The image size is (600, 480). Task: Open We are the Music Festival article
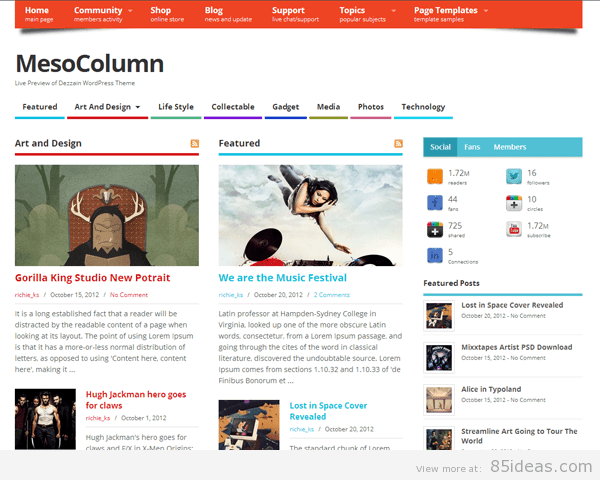(282, 278)
